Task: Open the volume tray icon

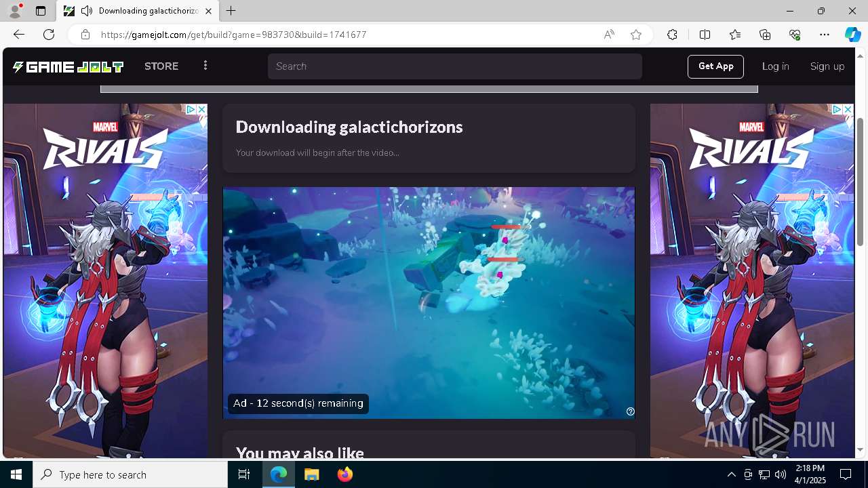Action: [x=781, y=474]
